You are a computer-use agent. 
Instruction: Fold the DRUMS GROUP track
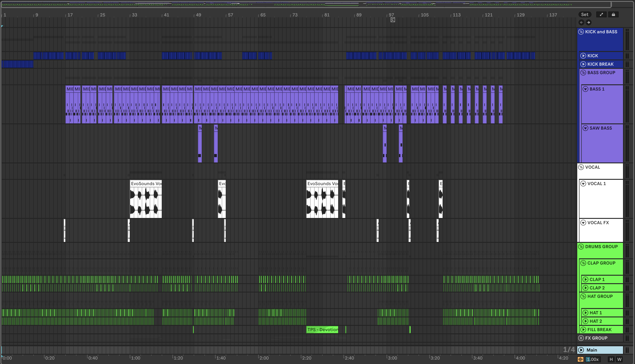[581, 247]
